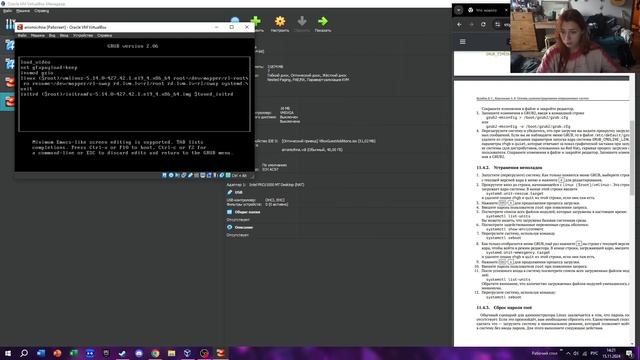The image size is (640, 360).
Task: Open Справка menu in the VM window
Action: click(x=104, y=36)
